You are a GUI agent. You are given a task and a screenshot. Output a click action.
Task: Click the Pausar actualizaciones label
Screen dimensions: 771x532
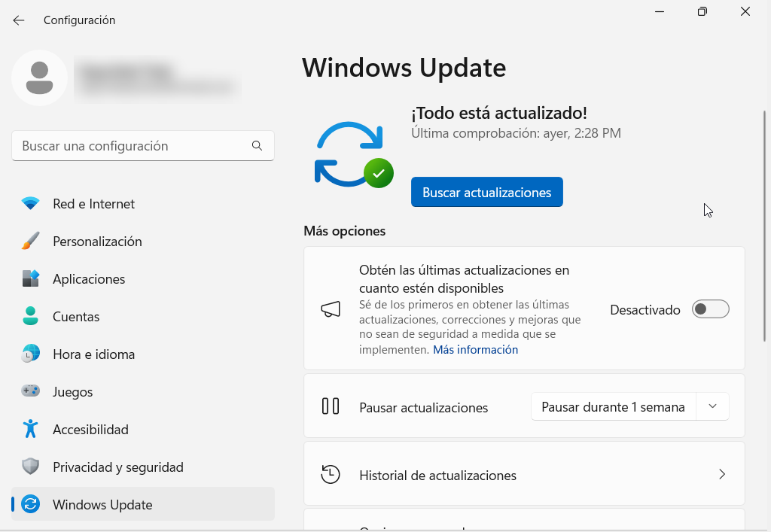(x=423, y=408)
